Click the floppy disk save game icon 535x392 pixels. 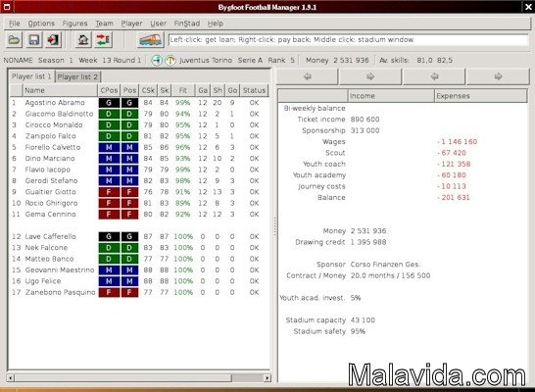tap(33, 40)
